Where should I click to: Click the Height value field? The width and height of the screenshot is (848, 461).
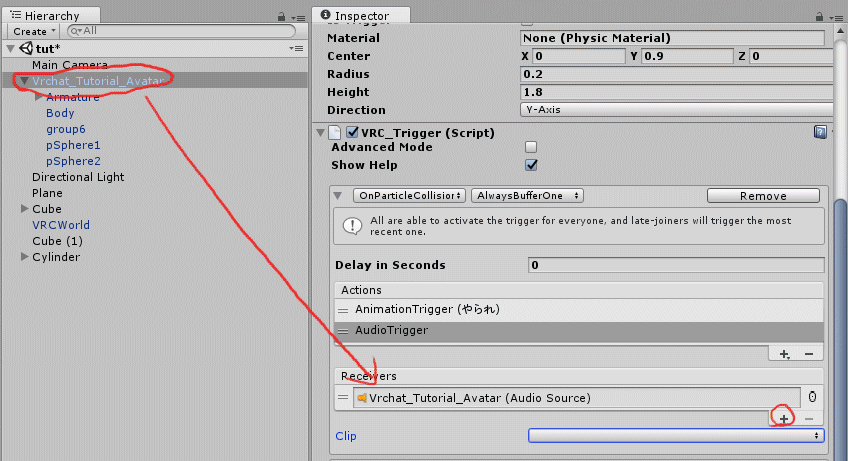click(677, 92)
